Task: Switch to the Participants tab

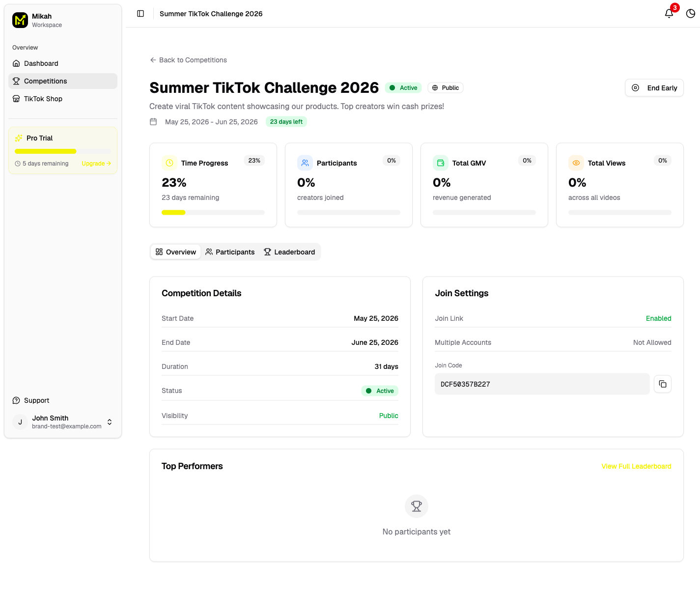Action: tap(230, 252)
